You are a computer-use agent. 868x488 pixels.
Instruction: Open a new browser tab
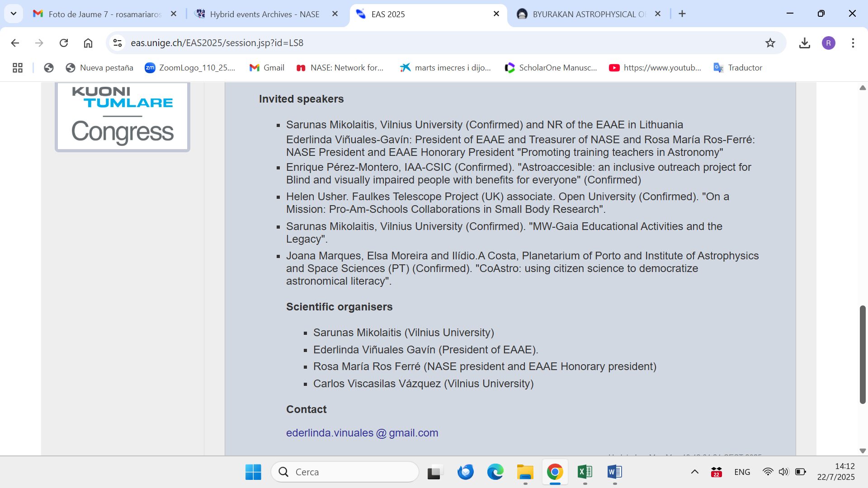(x=682, y=14)
